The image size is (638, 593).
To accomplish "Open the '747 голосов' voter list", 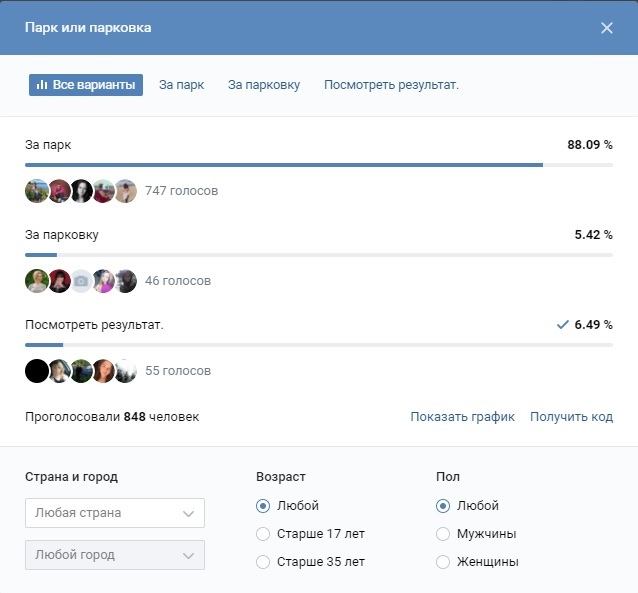I will pyautogui.click(x=181, y=191).
